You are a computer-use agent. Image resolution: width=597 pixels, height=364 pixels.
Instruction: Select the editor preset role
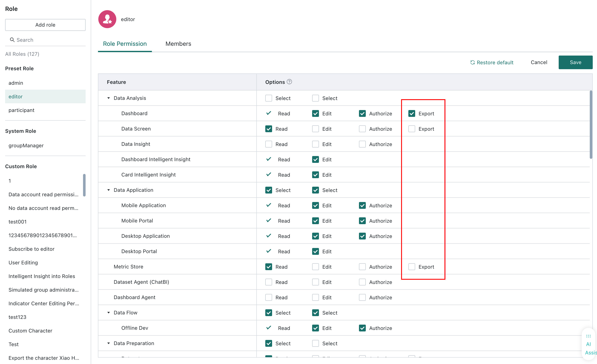(x=45, y=96)
